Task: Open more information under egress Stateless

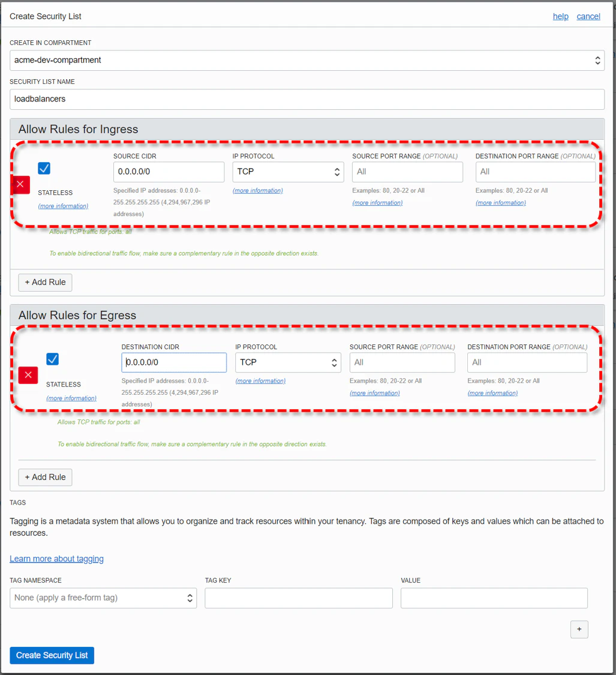Action: click(x=71, y=398)
